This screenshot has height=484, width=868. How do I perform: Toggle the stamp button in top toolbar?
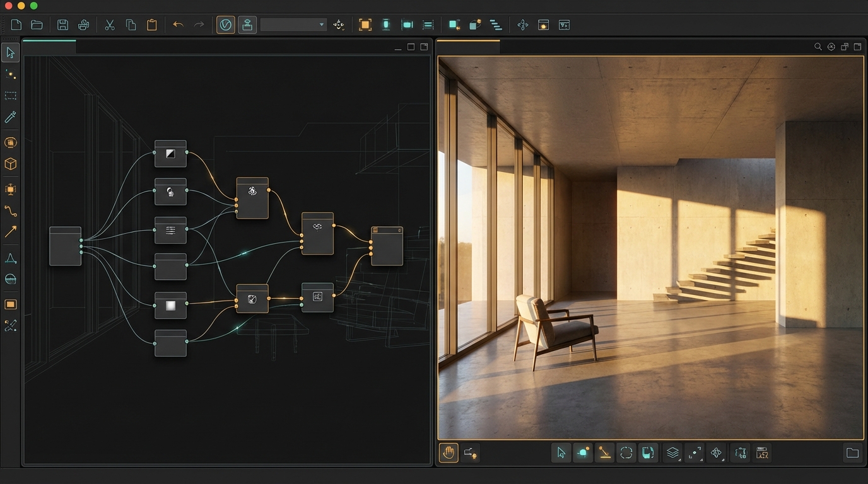pos(247,25)
